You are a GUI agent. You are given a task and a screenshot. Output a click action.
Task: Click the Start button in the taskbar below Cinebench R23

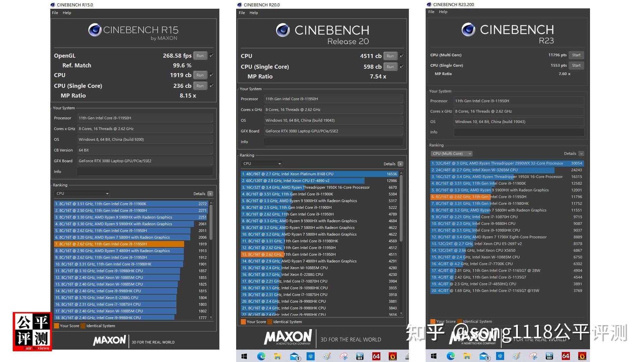434,356
